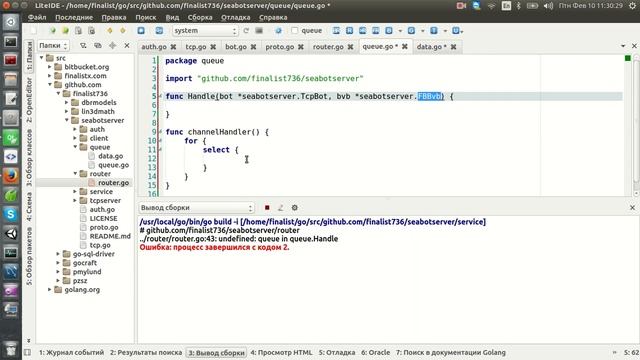This screenshot has width=640, height=360.
Task: Expand the golang.org folder
Action: click(50, 289)
